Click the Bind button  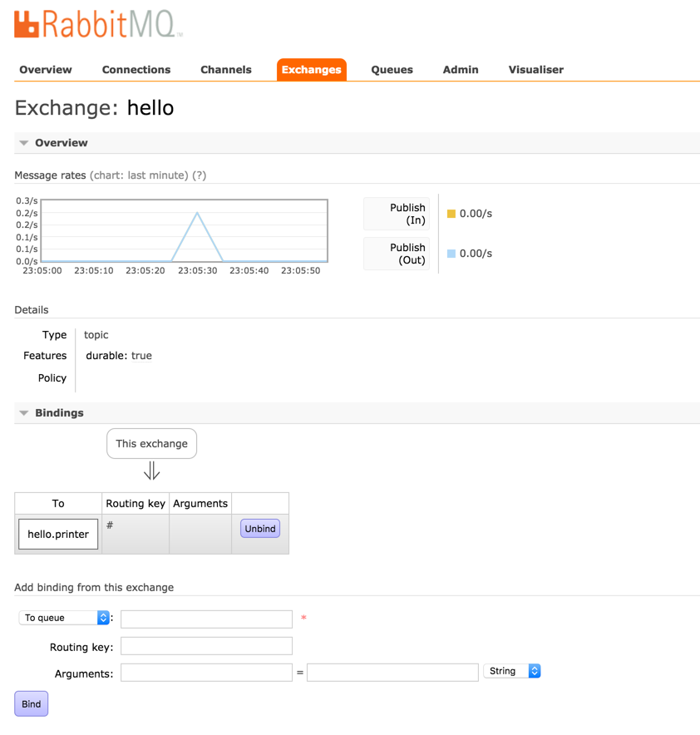click(32, 704)
